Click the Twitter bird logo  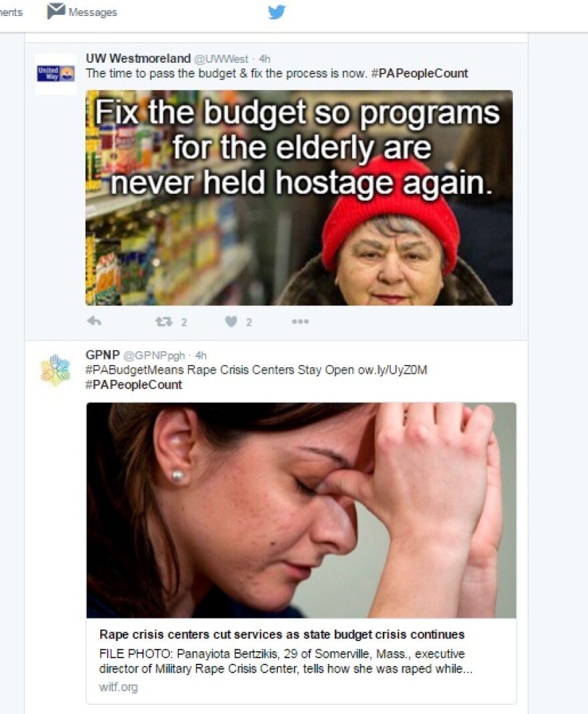(277, 11)
